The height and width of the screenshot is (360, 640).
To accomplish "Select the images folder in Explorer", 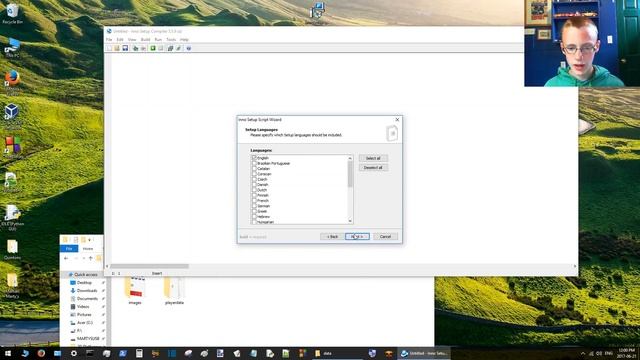I will (135, 291).
